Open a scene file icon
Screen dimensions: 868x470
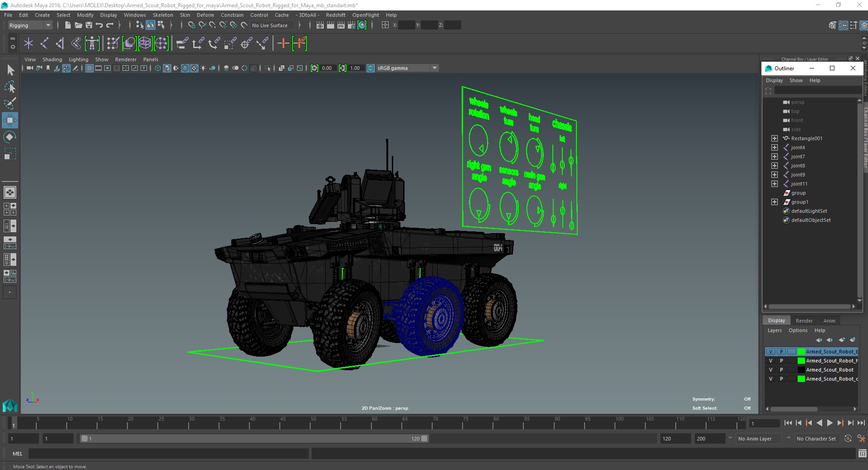[x=78, y=25]
